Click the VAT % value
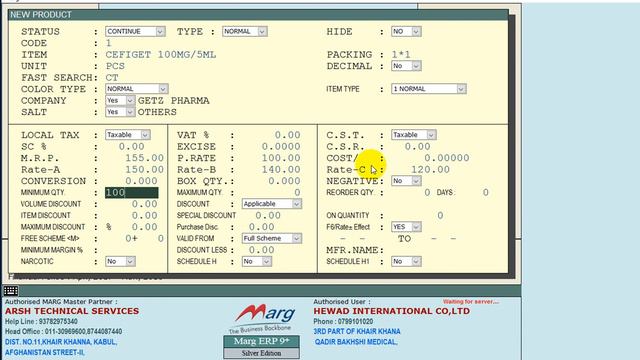 click(287, 135)
